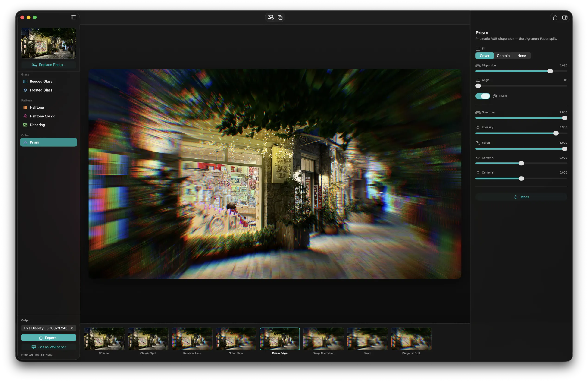Image resolution: width=588 pixels, height=382 pixels.
Task: Click the 'Imported IMG_8817.png' status text
Action: tap(37, 355)
